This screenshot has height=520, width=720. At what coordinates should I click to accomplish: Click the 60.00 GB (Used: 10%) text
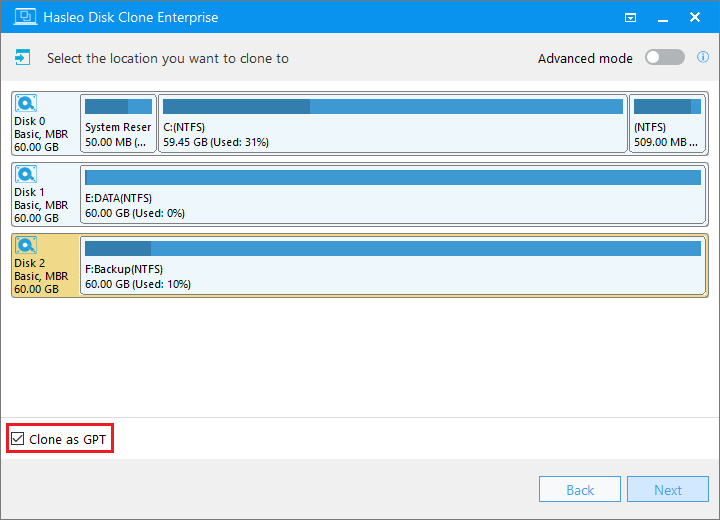click(x=138, y=284)
